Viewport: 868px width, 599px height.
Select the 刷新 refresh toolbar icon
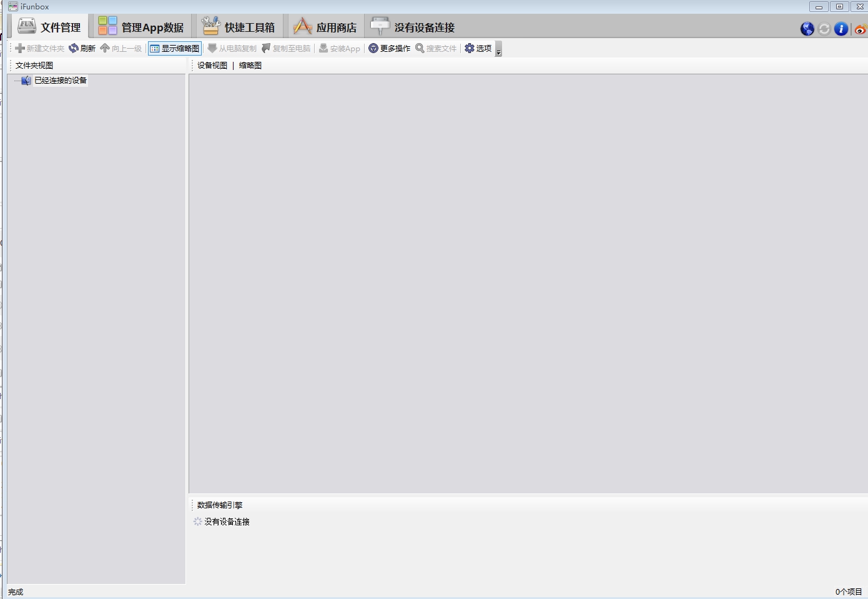point(82,48)
